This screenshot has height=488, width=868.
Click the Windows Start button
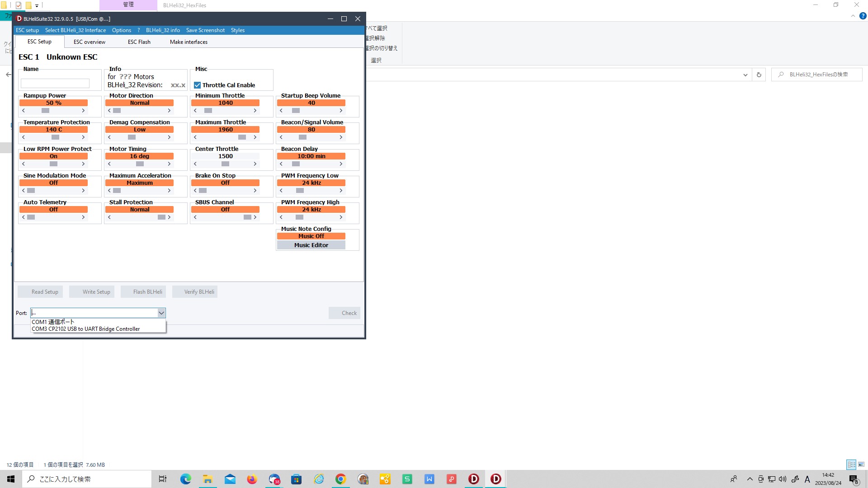[x=11, y=479]
